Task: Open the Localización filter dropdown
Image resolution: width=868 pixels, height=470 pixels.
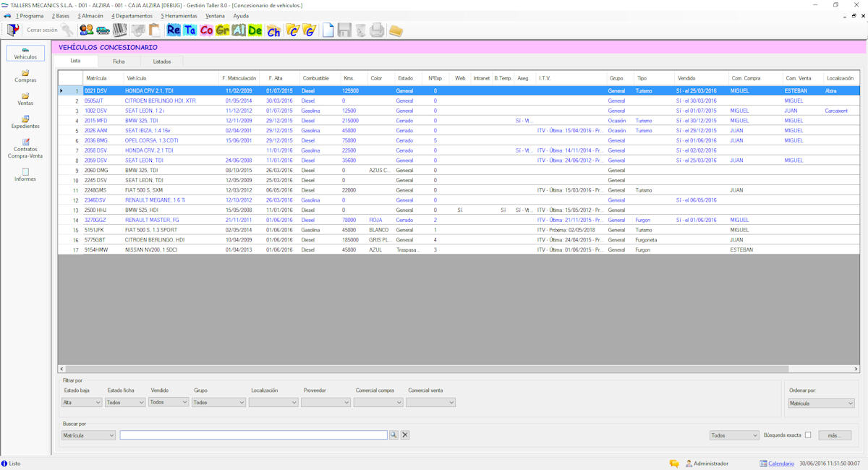Action: point(273,403)
